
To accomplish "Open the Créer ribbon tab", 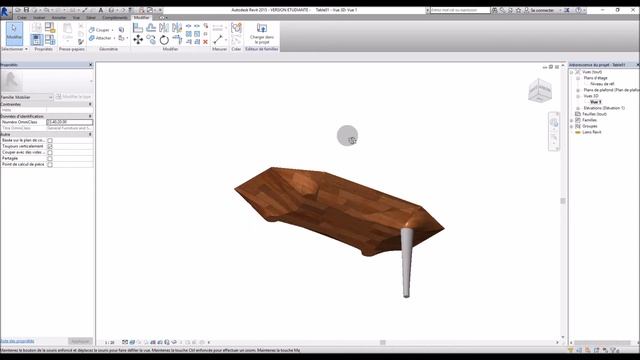I will pyautogui.click(x=22, y=18).
